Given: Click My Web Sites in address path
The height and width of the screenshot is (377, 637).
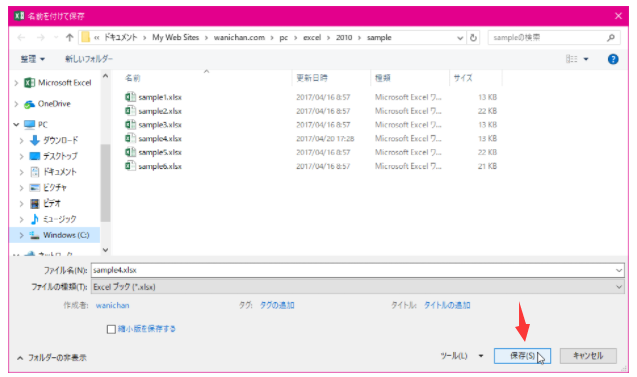Looking at the screenshot, I should tap(176, 38).
